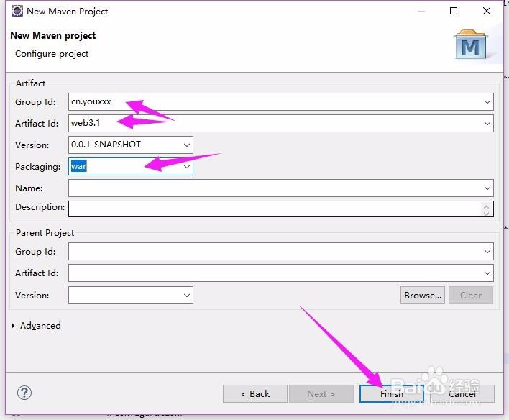This screenshot has width=509, height=420.
Task: Open the Parent Project Artifact Id dropdown arrow
Action: point(487,273)
